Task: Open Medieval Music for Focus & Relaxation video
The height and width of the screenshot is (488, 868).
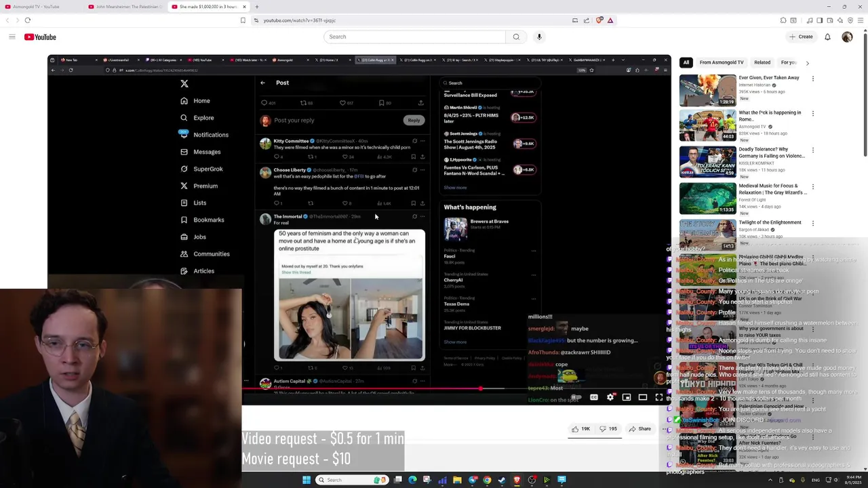Action: pyautogui.click(x=707, y=199)
